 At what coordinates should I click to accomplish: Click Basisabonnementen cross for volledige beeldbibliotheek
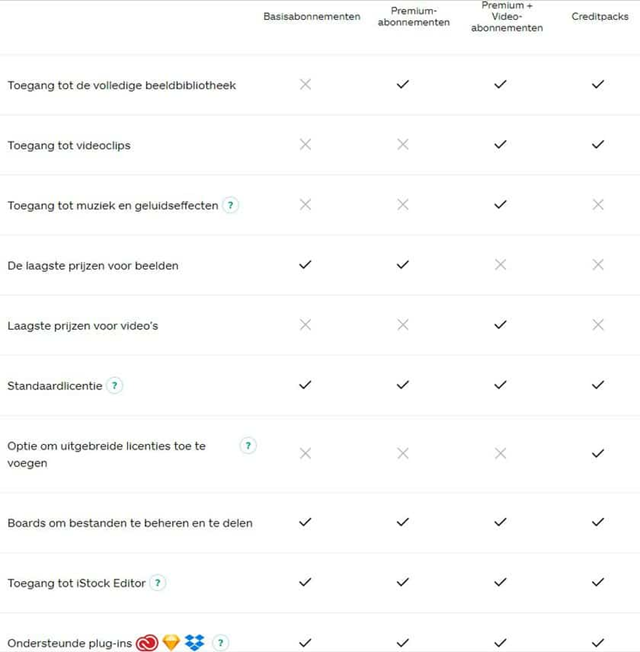pyautogui.click(x=305, y=85)
